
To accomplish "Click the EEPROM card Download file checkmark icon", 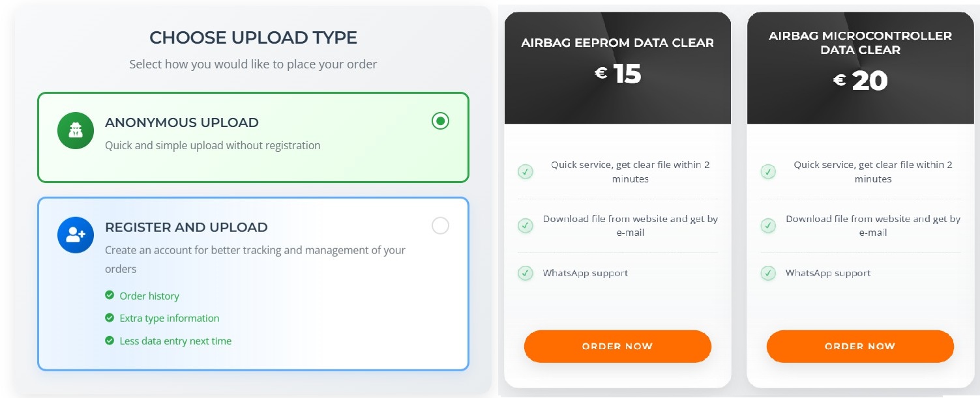I will 526,225.
